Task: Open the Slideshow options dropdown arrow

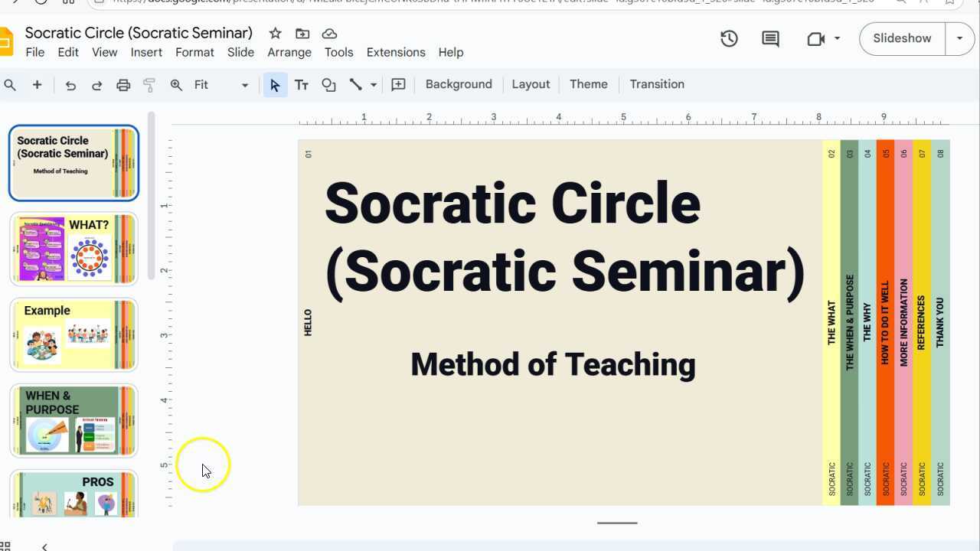Action: pos(960,37)
